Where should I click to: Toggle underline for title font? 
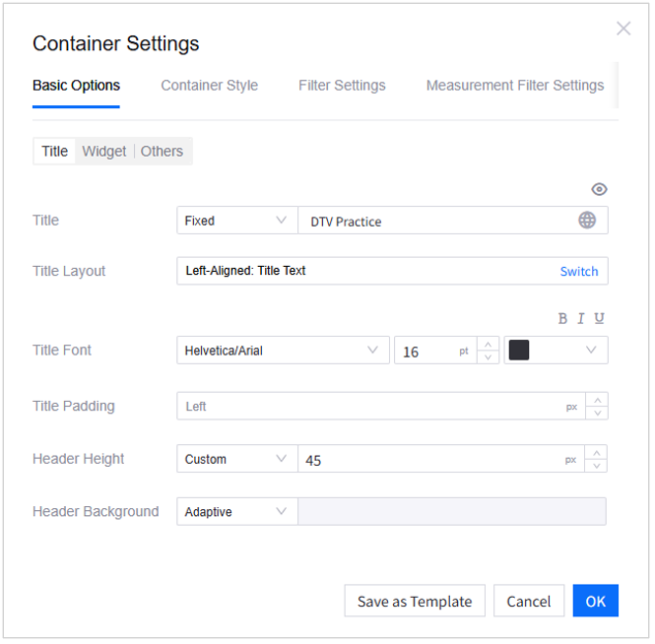click(599, 318)
